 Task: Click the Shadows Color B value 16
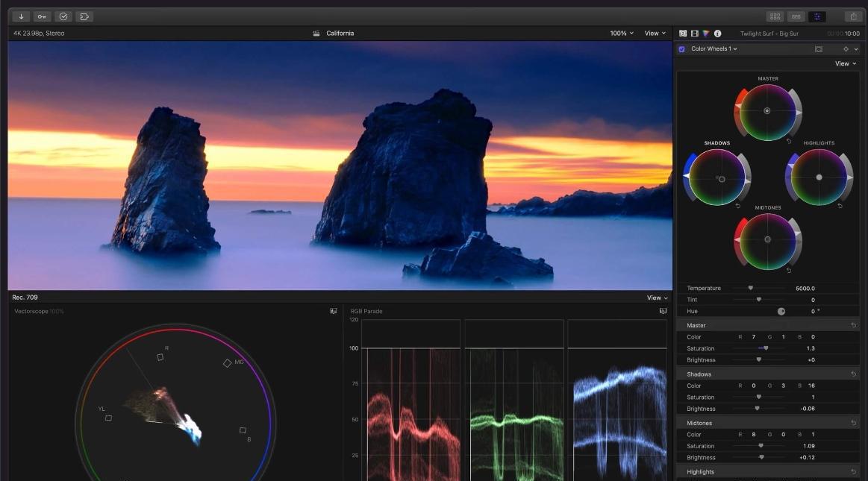coord(811,386)
